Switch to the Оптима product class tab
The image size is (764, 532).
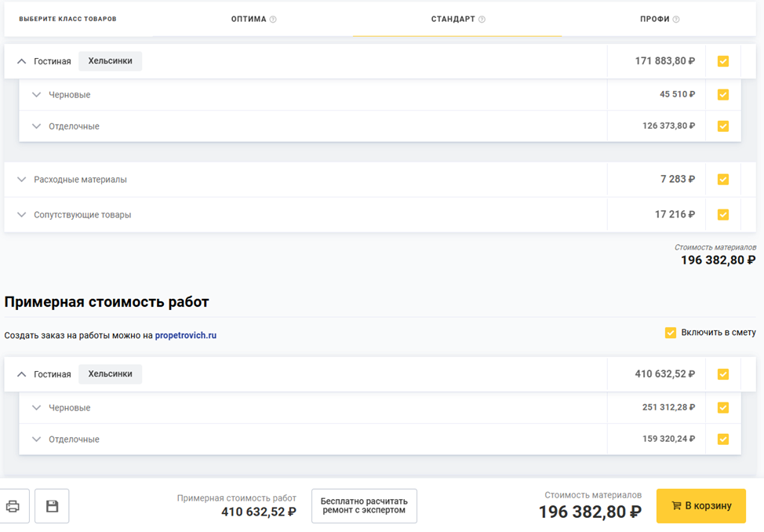[249, 19]
